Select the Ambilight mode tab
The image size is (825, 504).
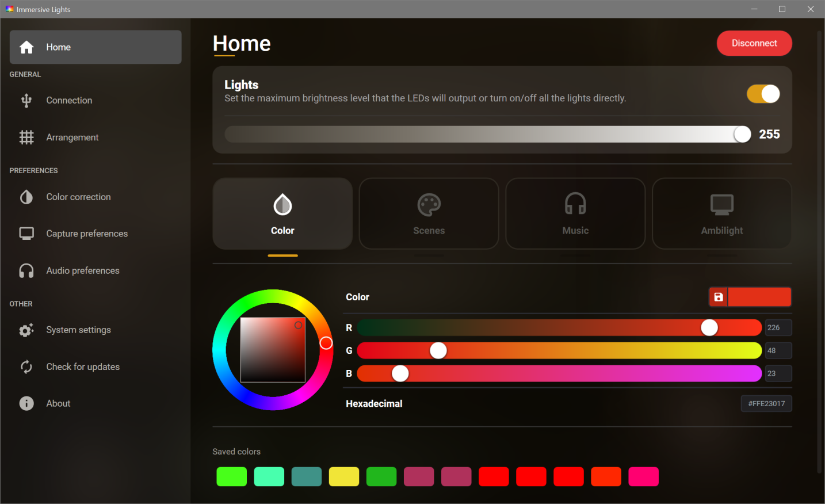(x=721, y=213)
